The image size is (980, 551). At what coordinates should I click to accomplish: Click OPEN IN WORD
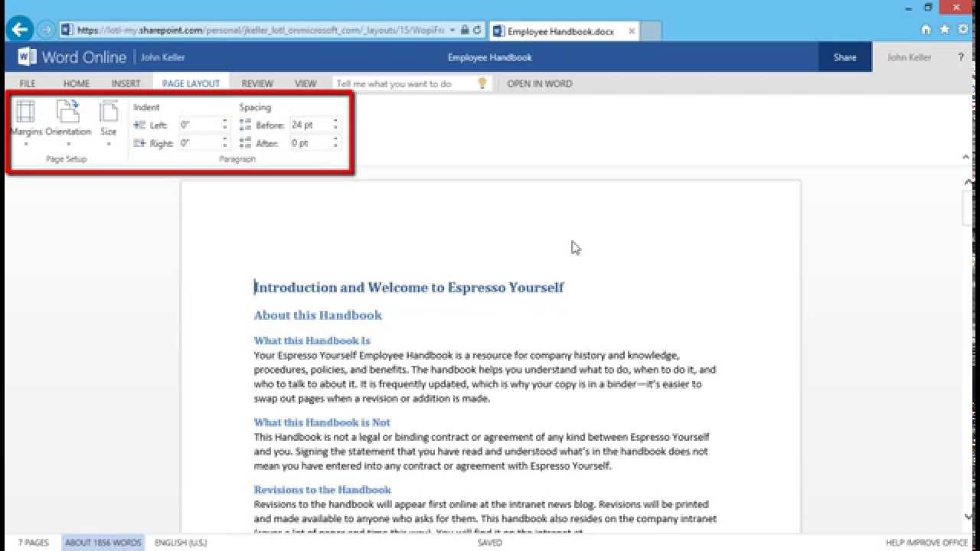click(540, 83)
